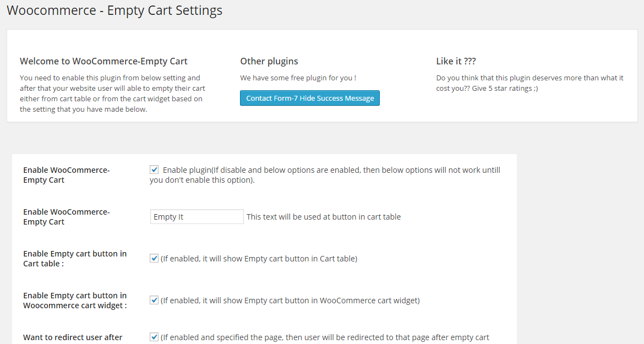Viewport: 644px width, 344px height.
Task: Toggle redirect user after empty cart checkbox
Action: pyautogui.click(x=154, y=337)
